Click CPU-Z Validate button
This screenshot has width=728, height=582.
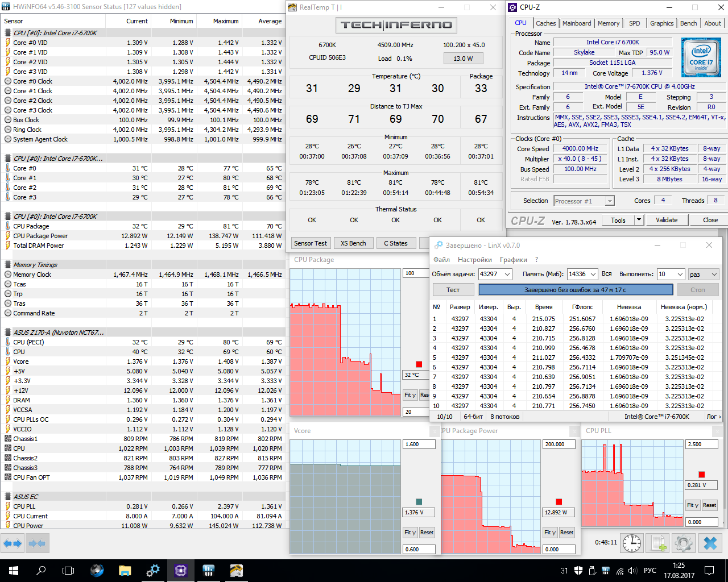667,220
